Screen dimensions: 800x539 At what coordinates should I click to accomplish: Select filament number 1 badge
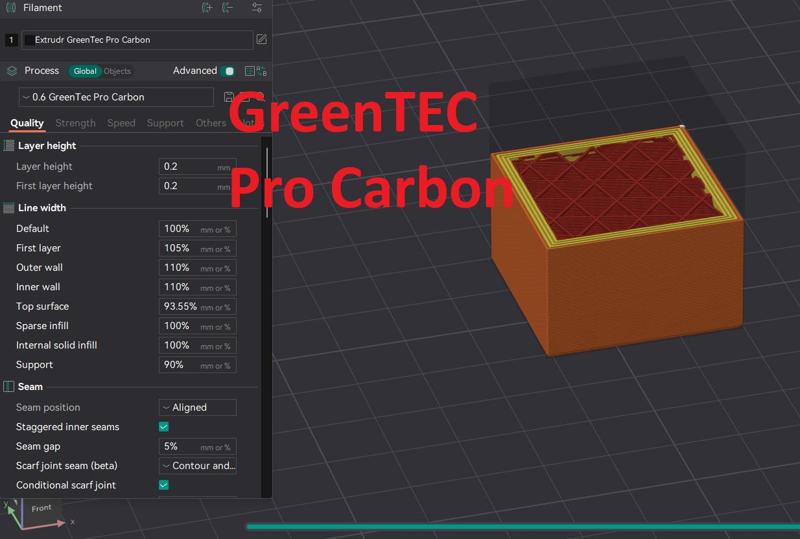pos(11,40)
